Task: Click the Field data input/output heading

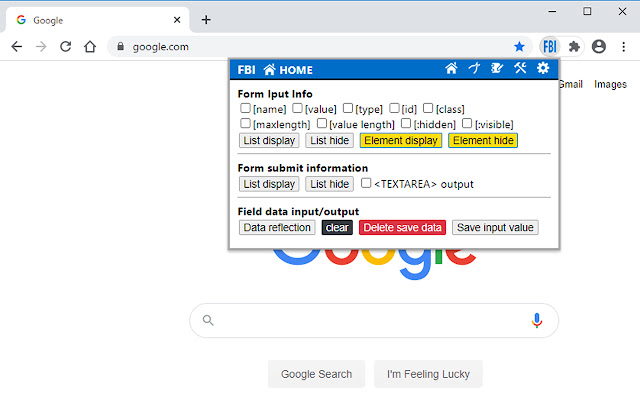Action: click(x=298, y=211)
